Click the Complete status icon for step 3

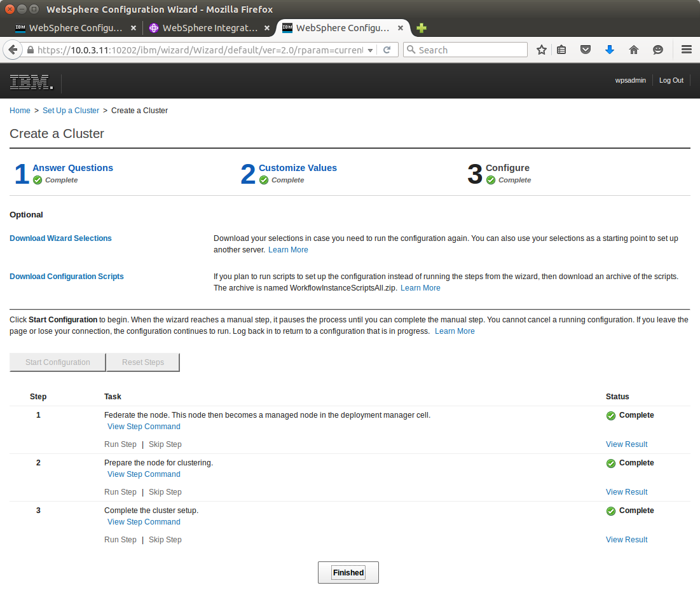(x=611, y=511)
